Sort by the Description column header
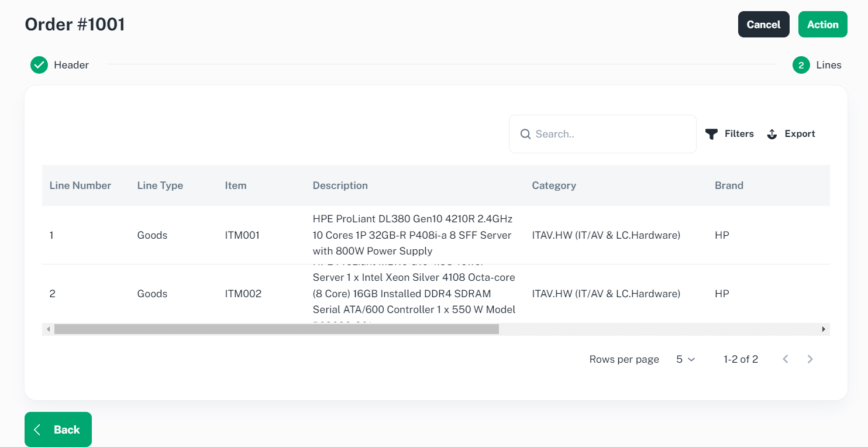Viewport: 868px width, 447px height. click(x=340, y=185)
